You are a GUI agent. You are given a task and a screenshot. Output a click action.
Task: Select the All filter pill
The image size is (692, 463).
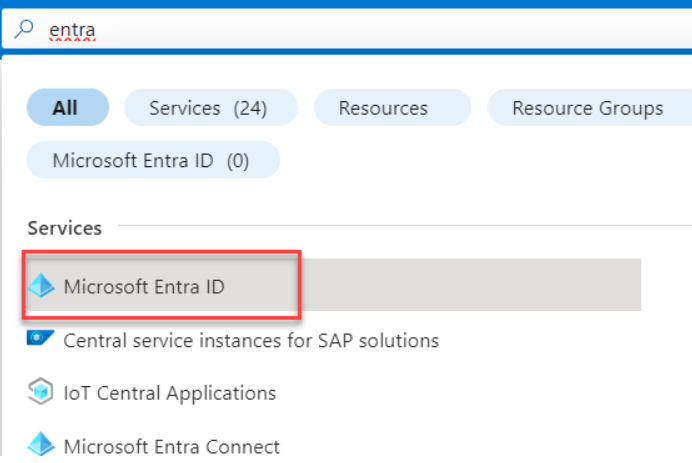[68, 107]
